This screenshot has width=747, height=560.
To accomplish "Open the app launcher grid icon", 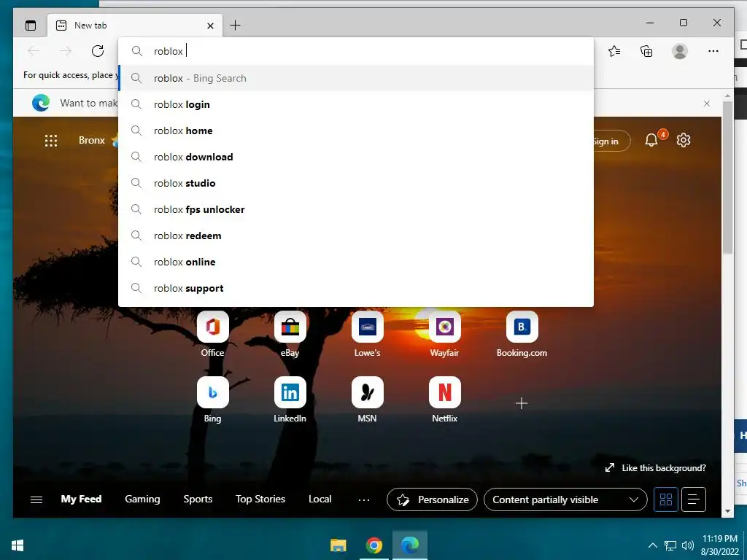I will (51, 141).
